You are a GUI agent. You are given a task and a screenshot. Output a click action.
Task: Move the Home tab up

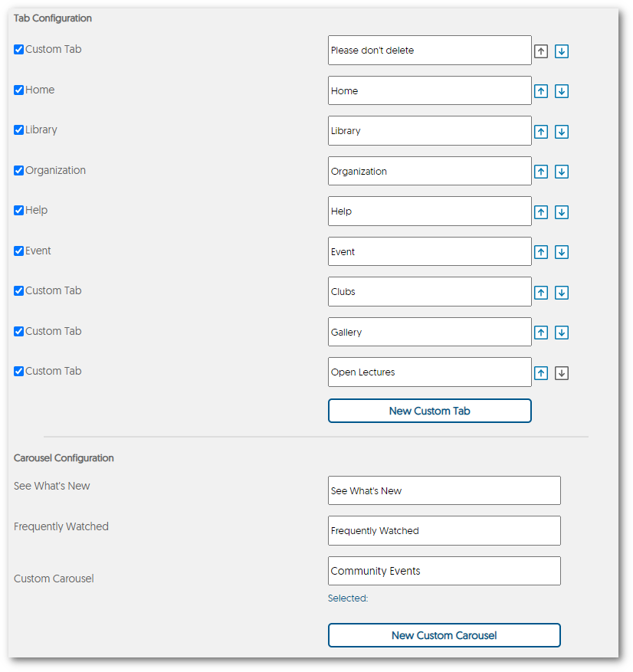[541, 90]
